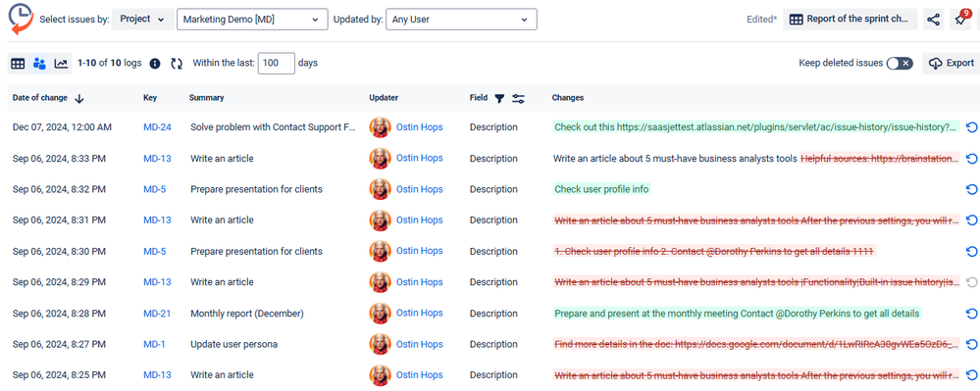Image resolution: width=980 pixels, height=391 pixels.
Task: Restore the 8:30 PM MD-5 change
Action: point(971,251)
